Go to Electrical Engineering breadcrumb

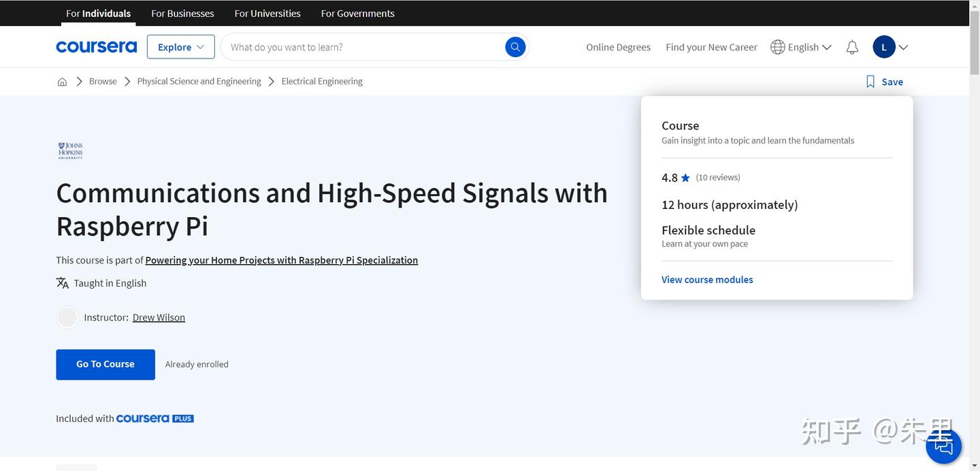[322, 82]
